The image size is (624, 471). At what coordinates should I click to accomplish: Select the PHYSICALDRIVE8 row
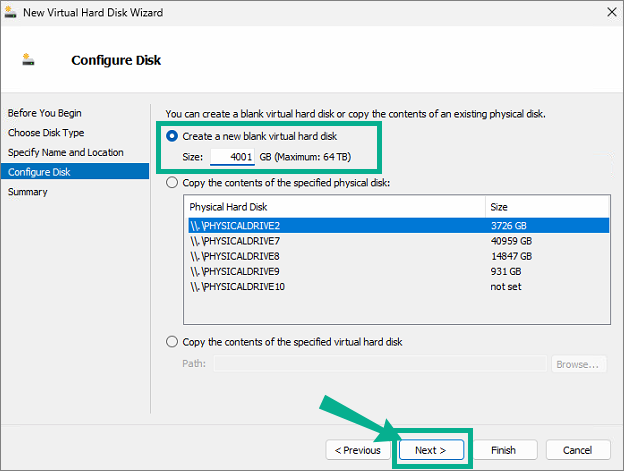pyautogui.click(x=399, y=256)
